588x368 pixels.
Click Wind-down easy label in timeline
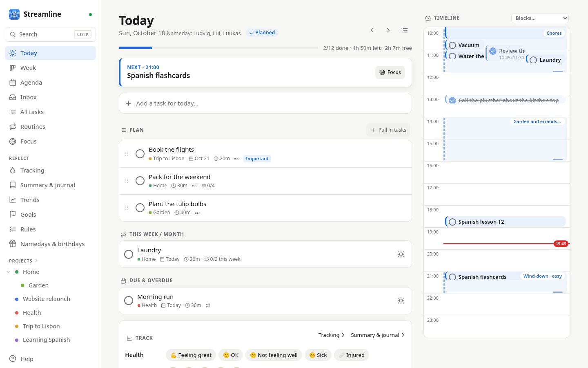(x=542, y=276)
